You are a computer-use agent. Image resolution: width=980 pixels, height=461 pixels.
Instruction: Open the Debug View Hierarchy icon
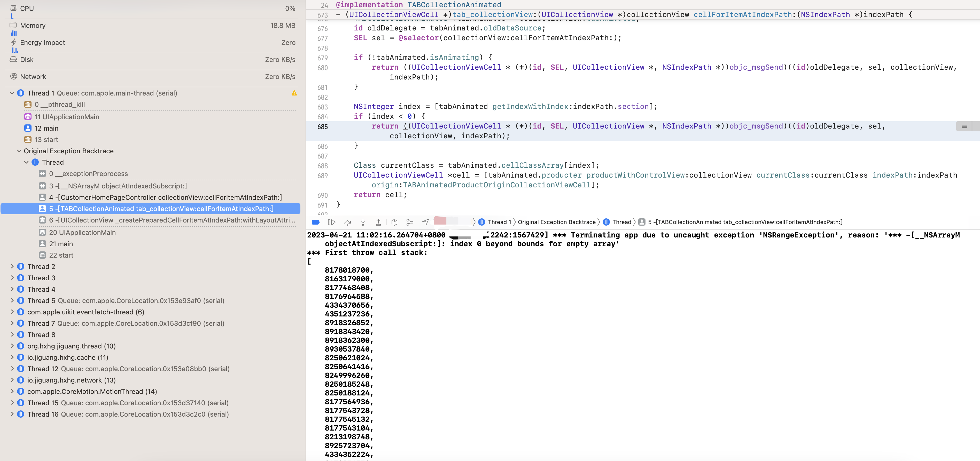point(394,222)
